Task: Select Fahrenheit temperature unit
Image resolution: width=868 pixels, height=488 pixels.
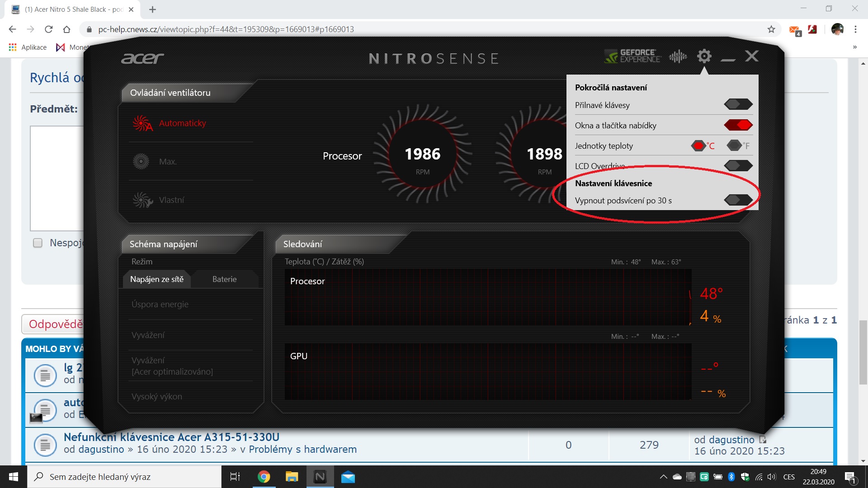Action: (735, 145)
